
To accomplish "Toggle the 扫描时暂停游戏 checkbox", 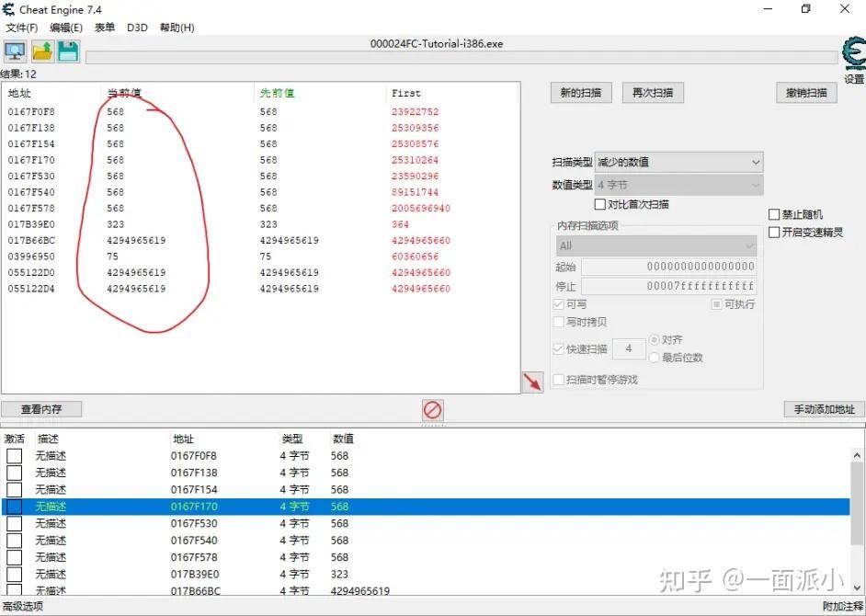I will 558,380.
